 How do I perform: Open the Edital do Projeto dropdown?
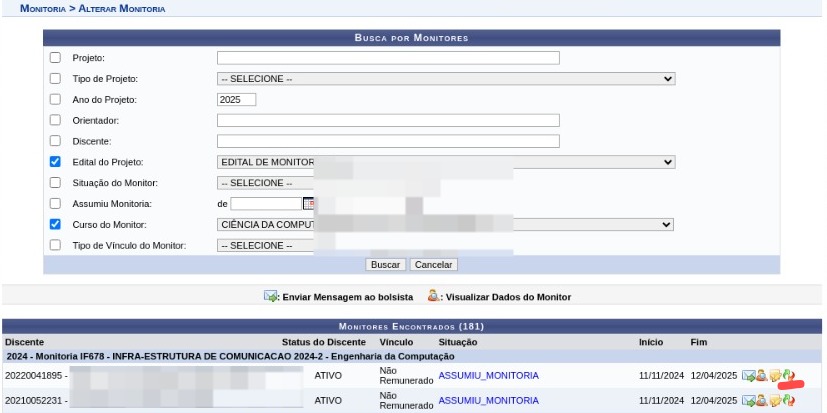[445, 162]
